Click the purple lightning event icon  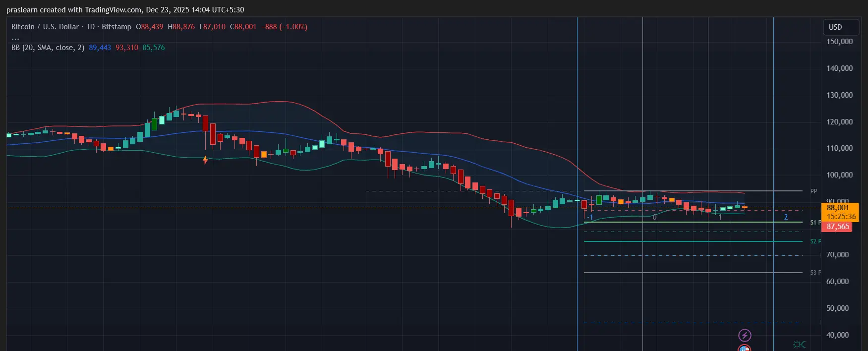[x=745, y=336]
